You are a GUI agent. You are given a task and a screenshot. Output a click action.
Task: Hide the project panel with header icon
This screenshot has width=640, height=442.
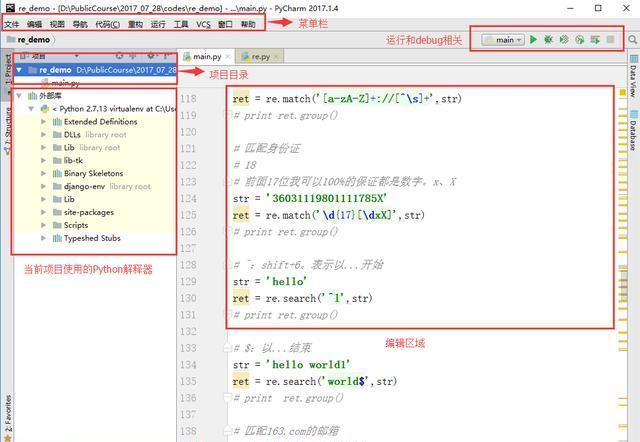[x=167, y=56]
